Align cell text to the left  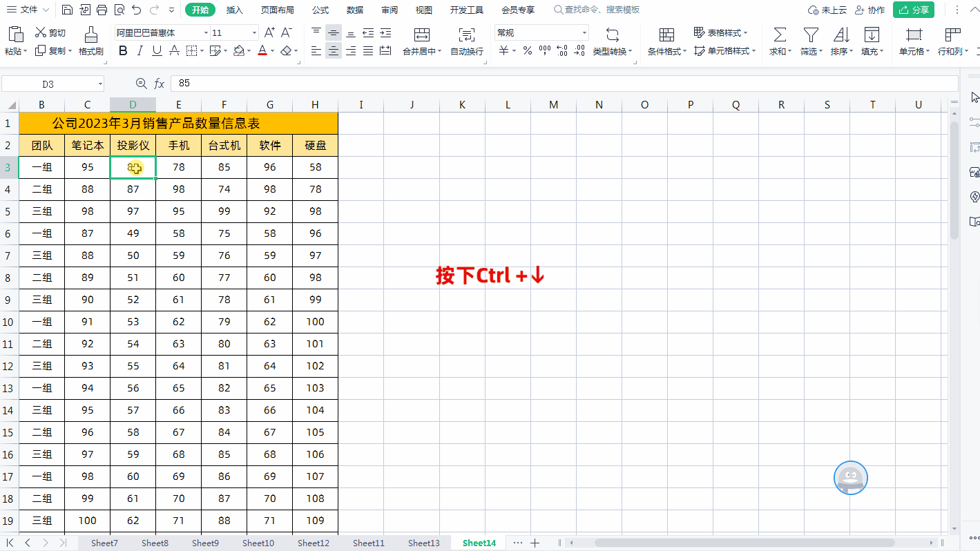(x=316, y=50)
